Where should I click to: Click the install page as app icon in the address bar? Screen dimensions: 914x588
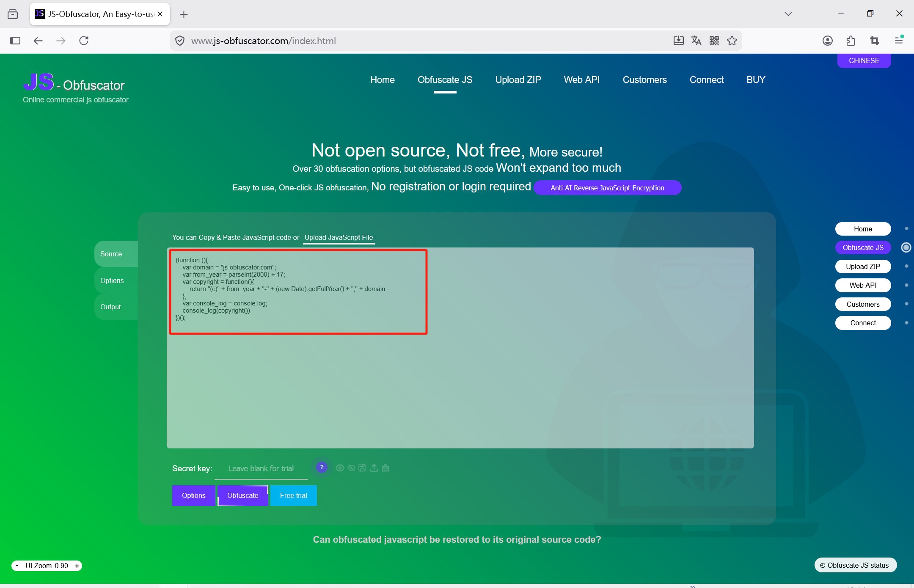click(x=679, y=41)
